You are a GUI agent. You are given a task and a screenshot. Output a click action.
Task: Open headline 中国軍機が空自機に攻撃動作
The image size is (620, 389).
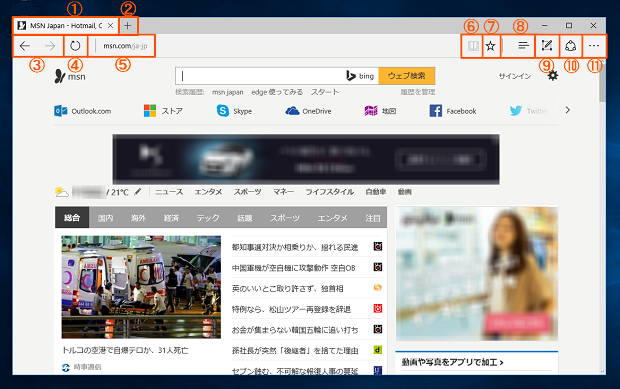294,268
